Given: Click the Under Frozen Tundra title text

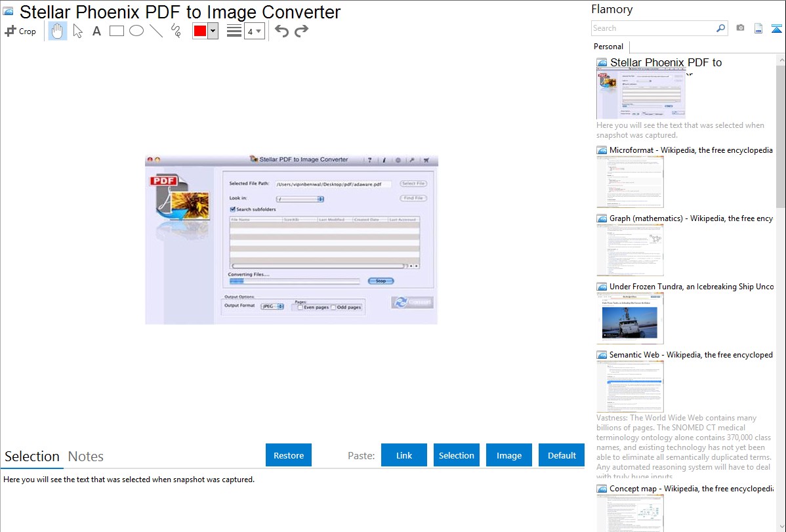Looking at the screenshot, I should (x=692, y=286).
